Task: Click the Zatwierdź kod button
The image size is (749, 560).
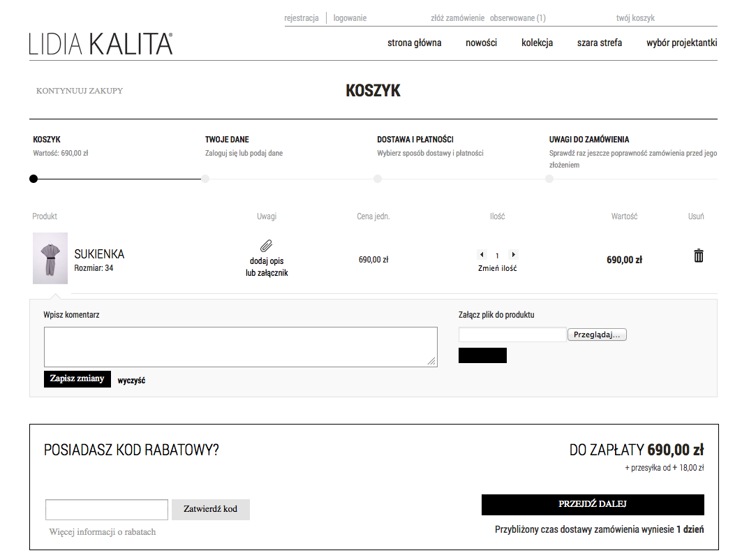Action: coord(211,509)
